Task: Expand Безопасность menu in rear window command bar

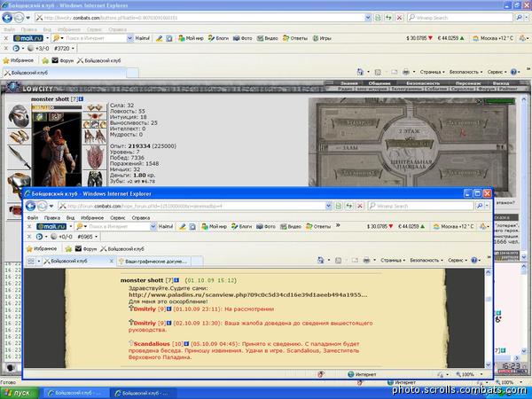Action: tap(465, 72)
